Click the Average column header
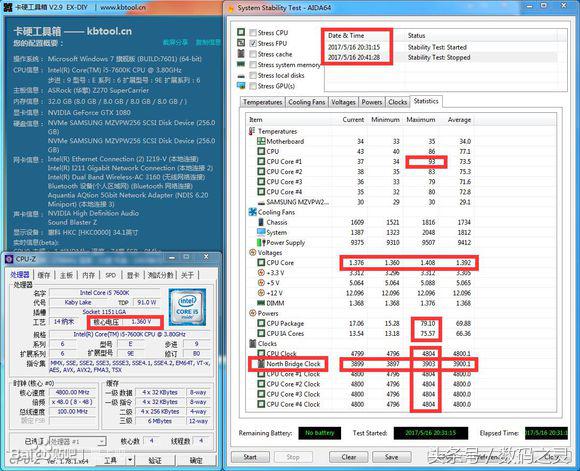 [x=459, y=120]
